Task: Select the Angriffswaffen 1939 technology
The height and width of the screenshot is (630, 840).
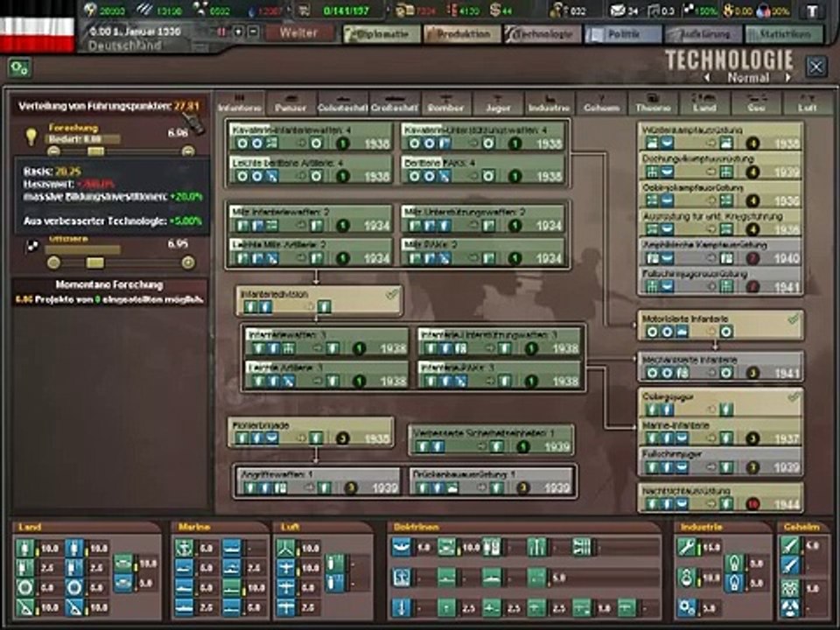Action: coord(318,481)
